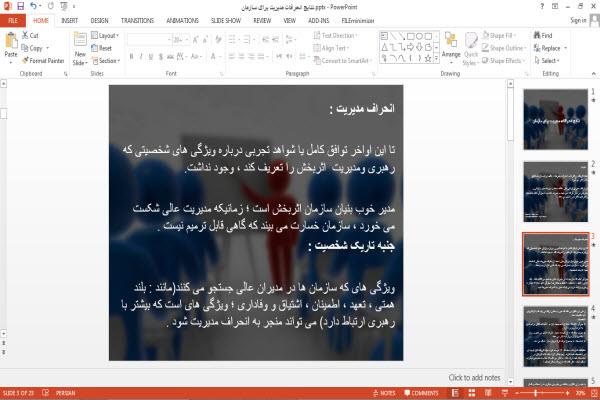Open the FILE tab

click(x=13, y=21)
